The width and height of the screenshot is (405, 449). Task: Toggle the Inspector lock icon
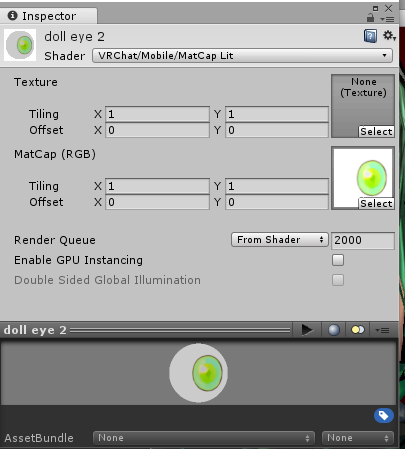tap(370, 17)
